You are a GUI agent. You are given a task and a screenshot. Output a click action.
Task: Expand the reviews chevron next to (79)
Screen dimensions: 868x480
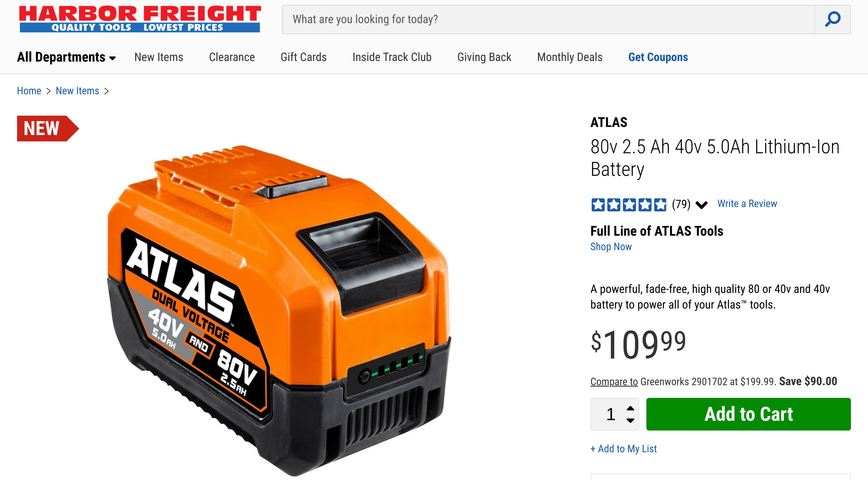(x=702, y=204)
